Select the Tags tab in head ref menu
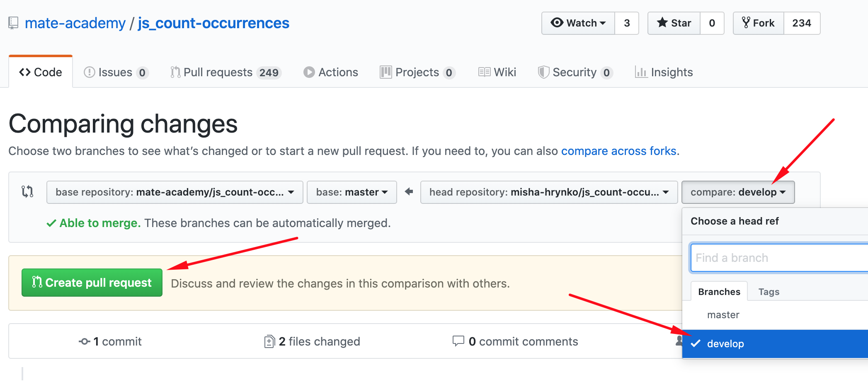This screenshot has width=868, height=382. coord(769,292)
